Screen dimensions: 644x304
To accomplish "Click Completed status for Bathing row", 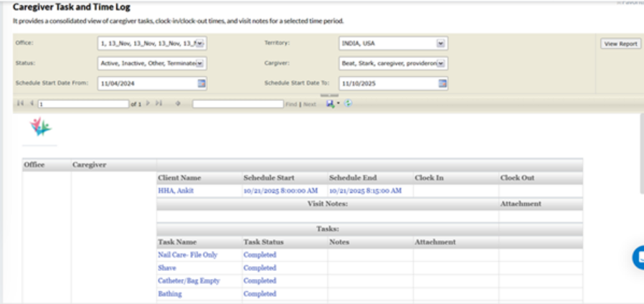I will click(260, 294).
